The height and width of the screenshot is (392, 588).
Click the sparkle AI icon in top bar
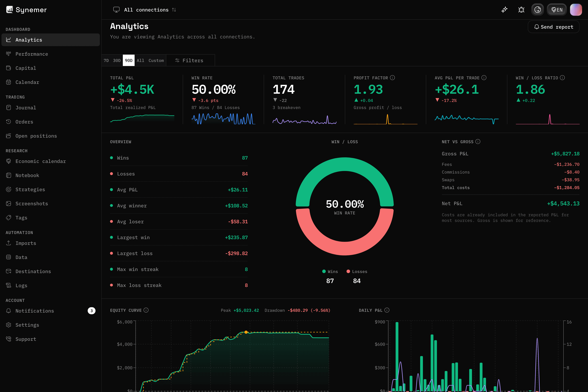[505, 10]
